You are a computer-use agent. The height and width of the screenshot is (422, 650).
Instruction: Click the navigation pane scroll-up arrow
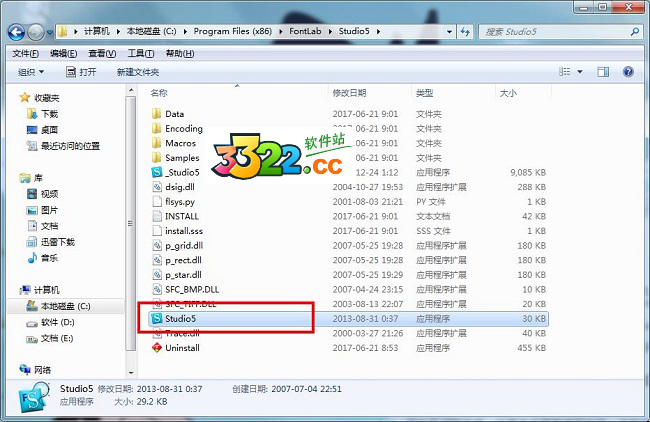pos(131,90)
